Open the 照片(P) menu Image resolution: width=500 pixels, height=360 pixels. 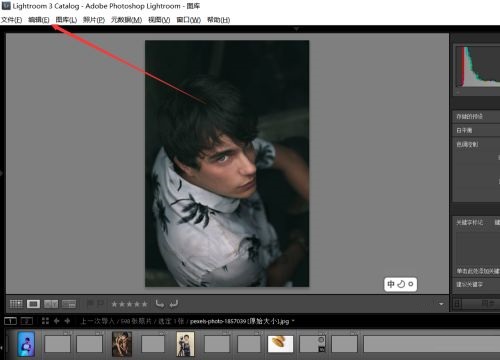tap(94, 20)
